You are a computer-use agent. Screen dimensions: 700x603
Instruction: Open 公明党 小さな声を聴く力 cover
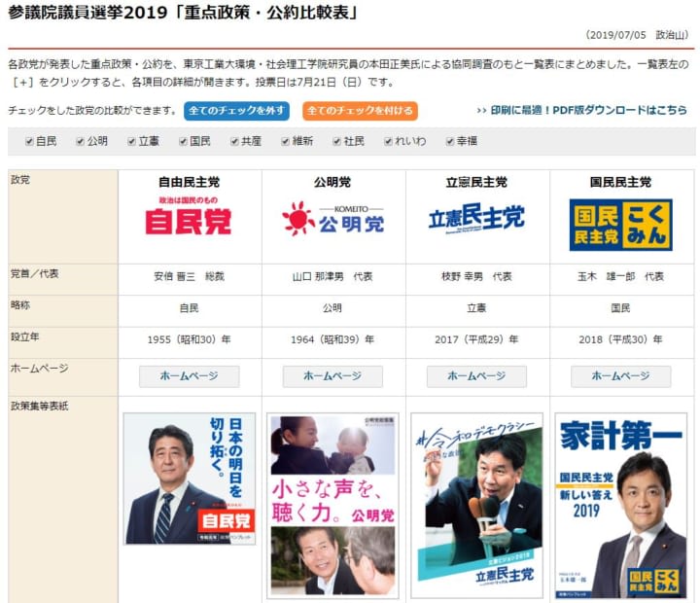tap(332, 506)
